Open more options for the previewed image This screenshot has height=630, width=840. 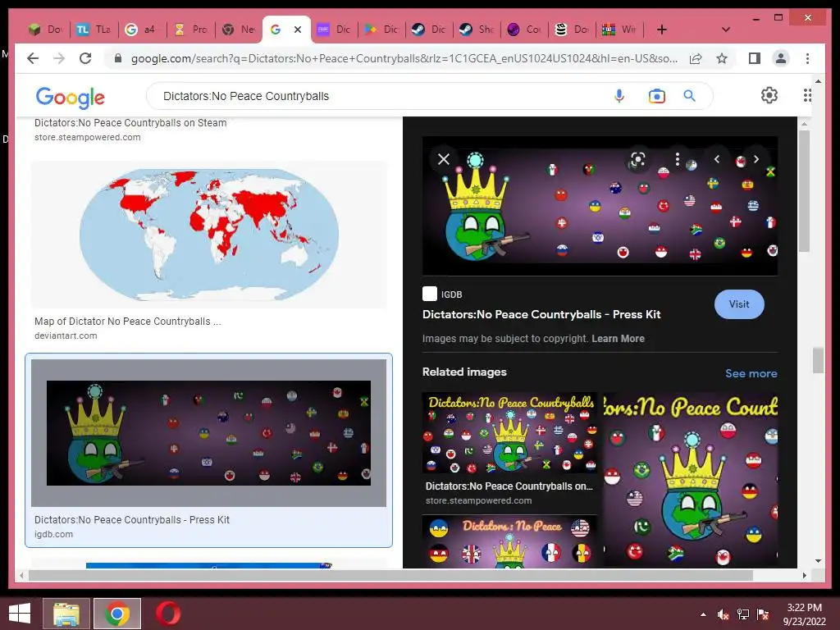tap(677, 159)
